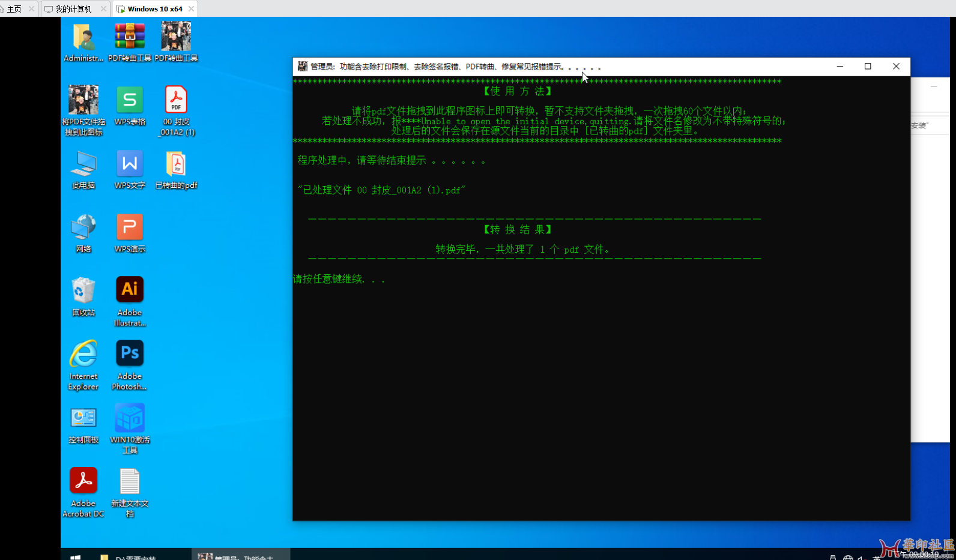
Task: Select the Adobe Illustrator desktop shortcut
Action: click(x=130, y=291)
